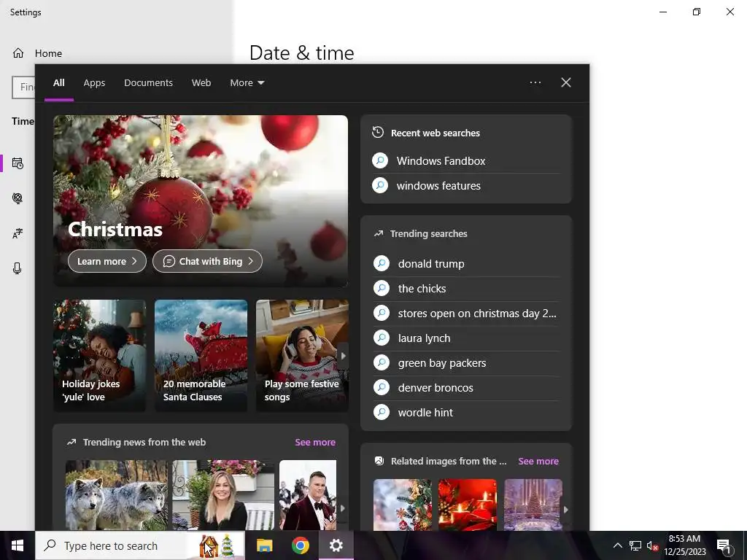The height and width of the screenshot is (560, 747).
Task: Click search icon beside donald trump
Action: point(382,263)
